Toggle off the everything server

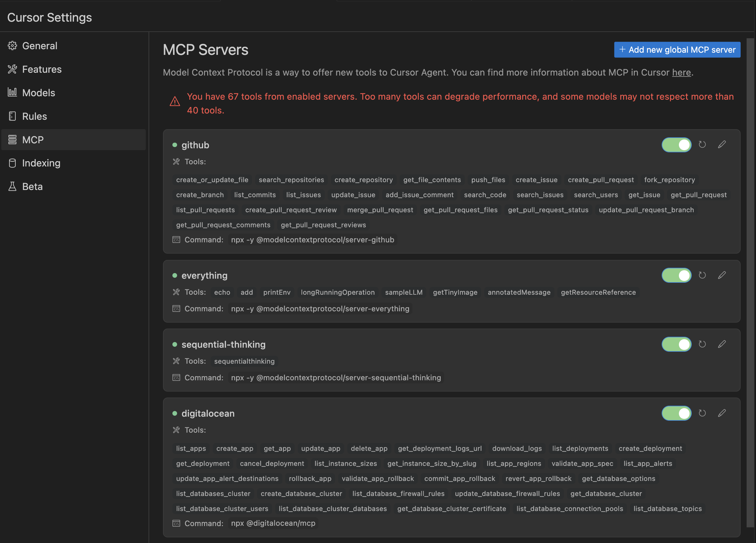tap(676, 275)
